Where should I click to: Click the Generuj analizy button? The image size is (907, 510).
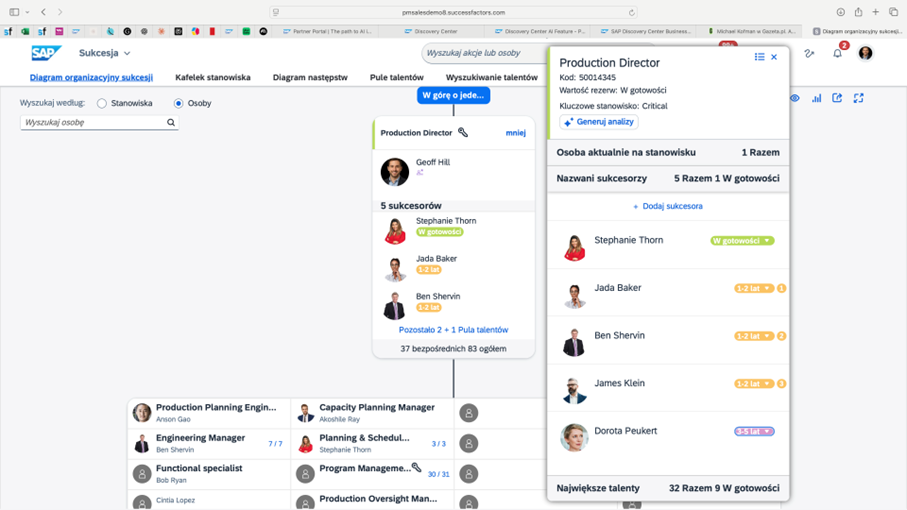coord(599,122)
